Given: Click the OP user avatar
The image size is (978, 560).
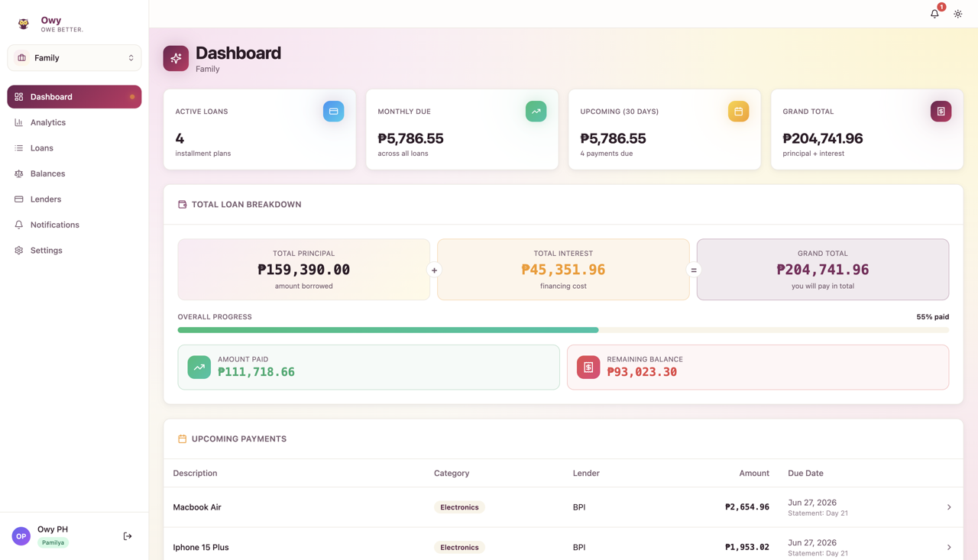Looking at the screenshot, I should coord(21,536).
